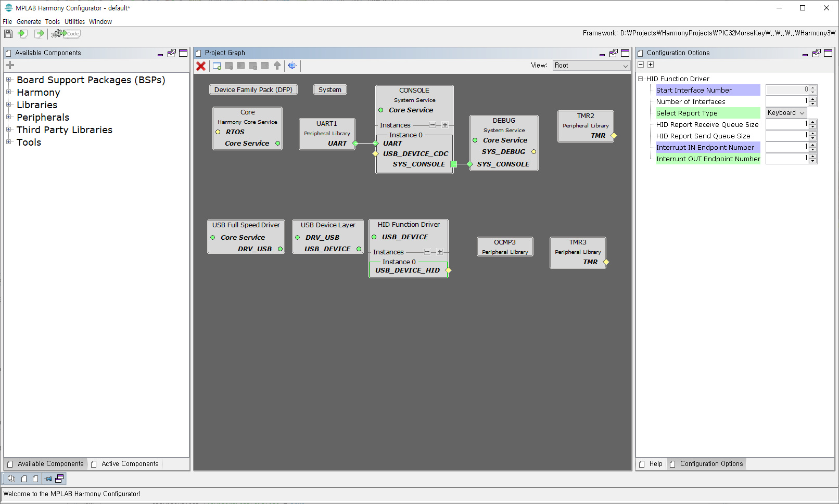
Task: Collapse all options with the minus icon
Action: [x=641, y=64]
